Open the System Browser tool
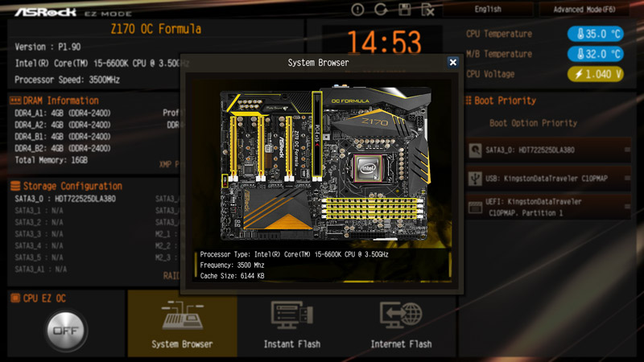This screenshot has height=362, width=644. pyautogui.click(x=183, y=323)
